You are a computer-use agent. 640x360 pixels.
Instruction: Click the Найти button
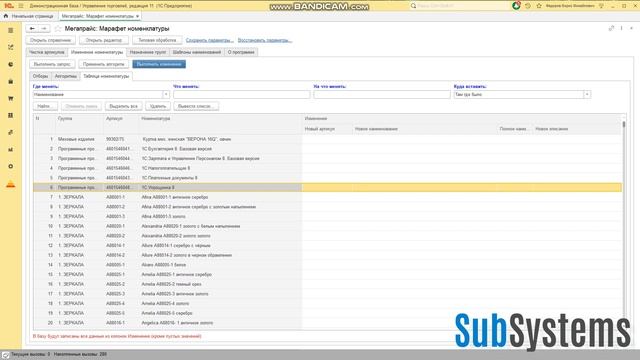pos(45,106)
